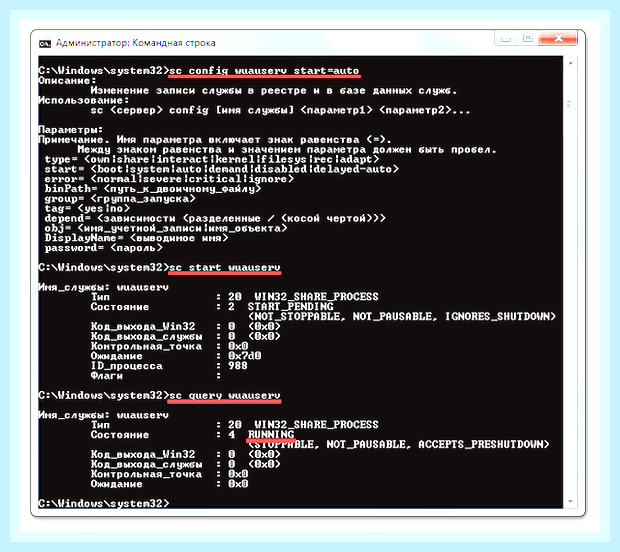Click the 'sc query wuauserv' command text
The image size is (620, 552).
(x=225, y=396)
